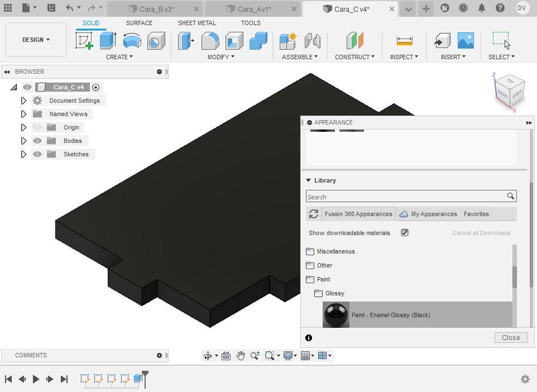Select the Fillet tool
Image resolution: width=537 pixels, height=392 pixels.
[210, 40]
